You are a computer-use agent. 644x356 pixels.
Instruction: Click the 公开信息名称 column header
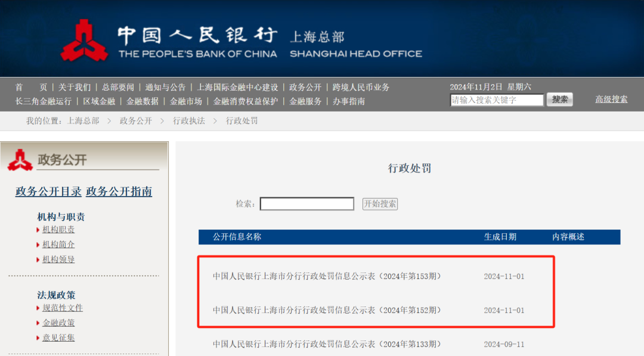click(237, 237)
